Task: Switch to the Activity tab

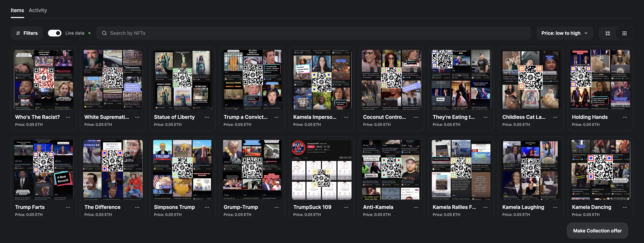Action: click(38, 10)
